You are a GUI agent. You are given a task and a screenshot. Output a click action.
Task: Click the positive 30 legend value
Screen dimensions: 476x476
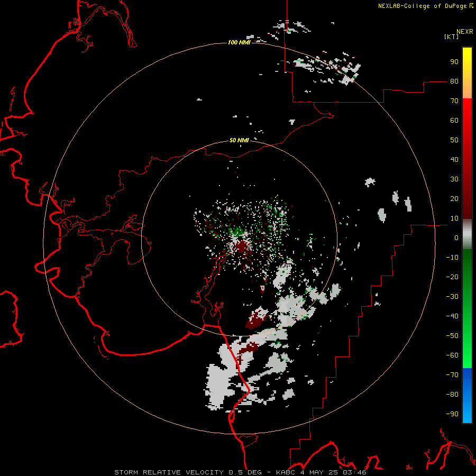[454, 179]
